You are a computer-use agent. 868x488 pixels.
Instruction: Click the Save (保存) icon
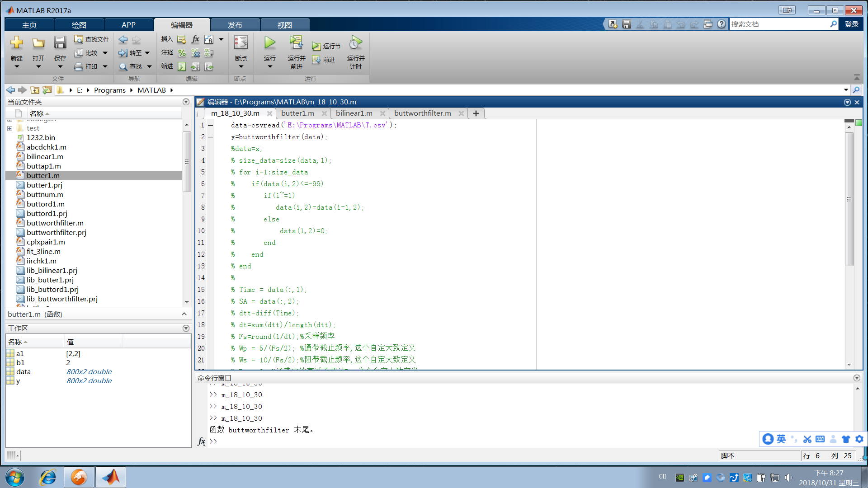point(60,43)
